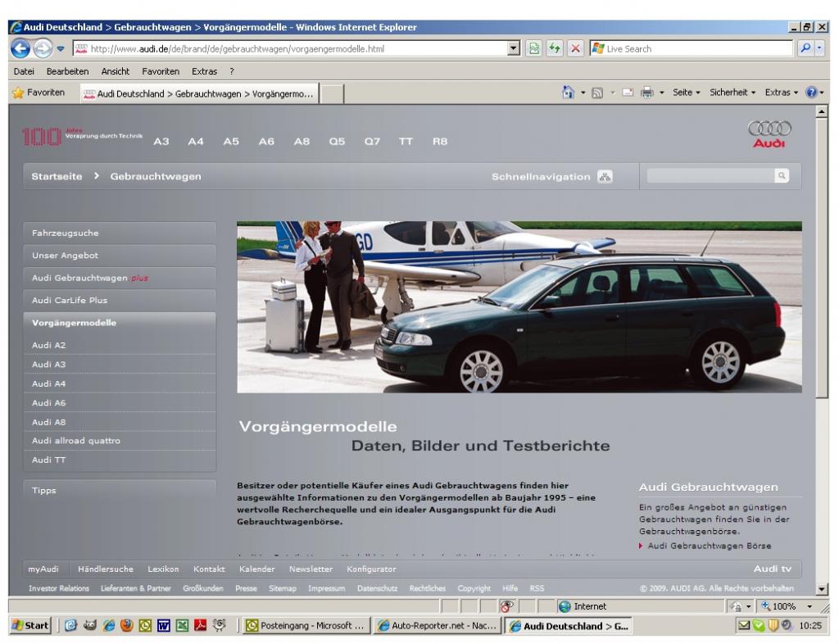Screen dimensions: 839x644
Task: Open the A4 model link
Action: pyautogui.click(x=196, y=142)
